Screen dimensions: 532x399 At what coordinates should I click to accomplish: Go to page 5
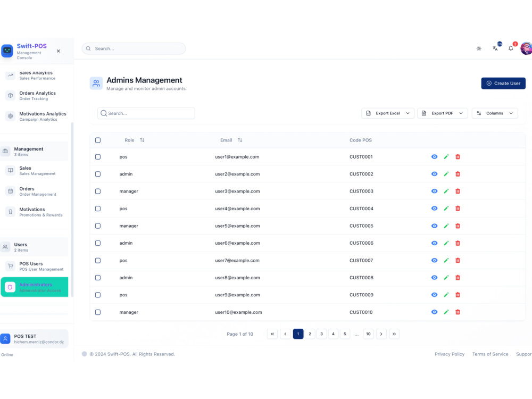click(345, 334)
